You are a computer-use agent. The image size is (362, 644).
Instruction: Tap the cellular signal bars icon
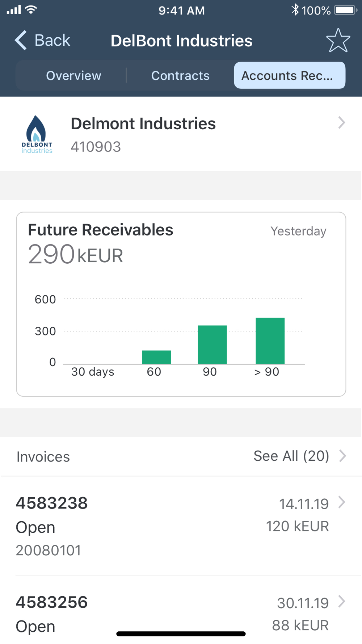point(14,10)
